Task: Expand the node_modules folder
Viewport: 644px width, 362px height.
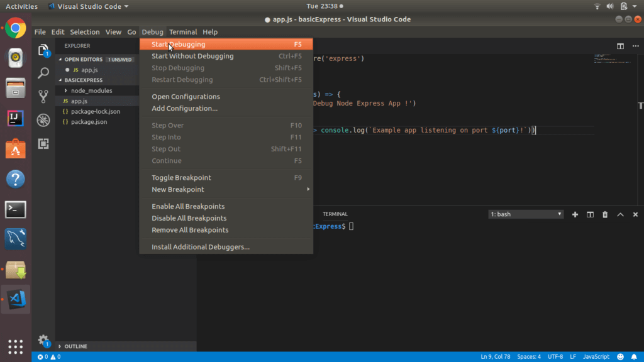Action: point(65,90)
